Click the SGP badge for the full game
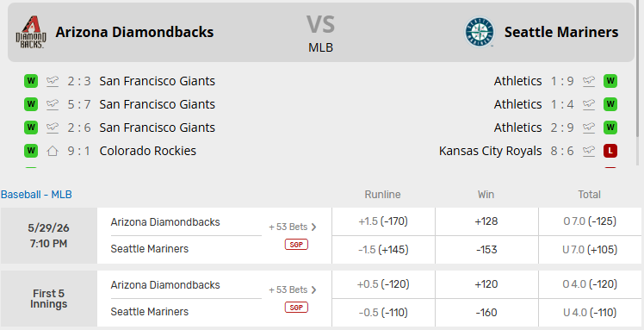The width and height of the screenshot is (644, 330). 296,245
